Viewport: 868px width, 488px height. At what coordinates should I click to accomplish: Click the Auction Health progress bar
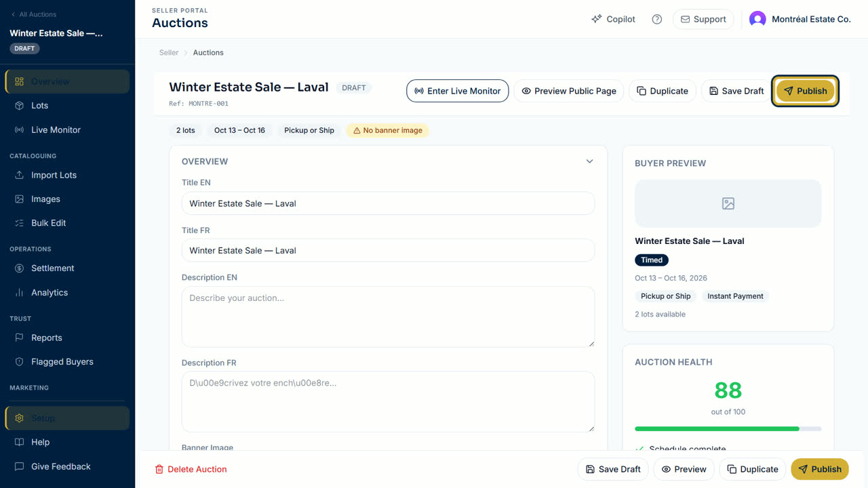[728, 429]
